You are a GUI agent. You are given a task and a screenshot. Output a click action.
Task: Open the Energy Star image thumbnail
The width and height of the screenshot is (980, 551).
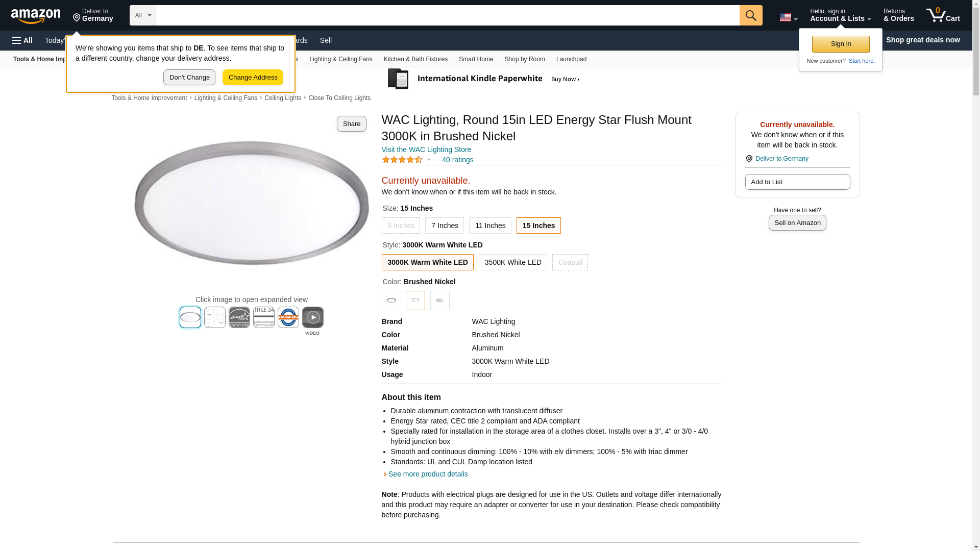point(239,317)
